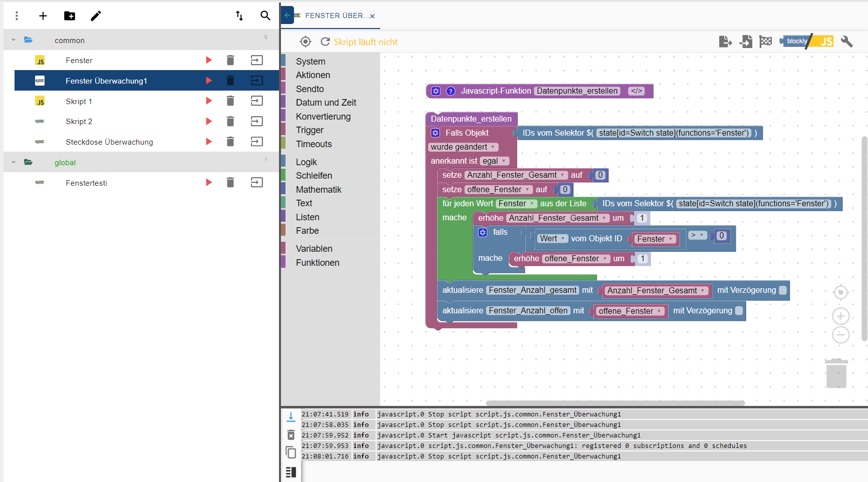Toggle 'mit Verzögerung' checkbox for Fenster_Anzahl_offen

tap(739, 311)
